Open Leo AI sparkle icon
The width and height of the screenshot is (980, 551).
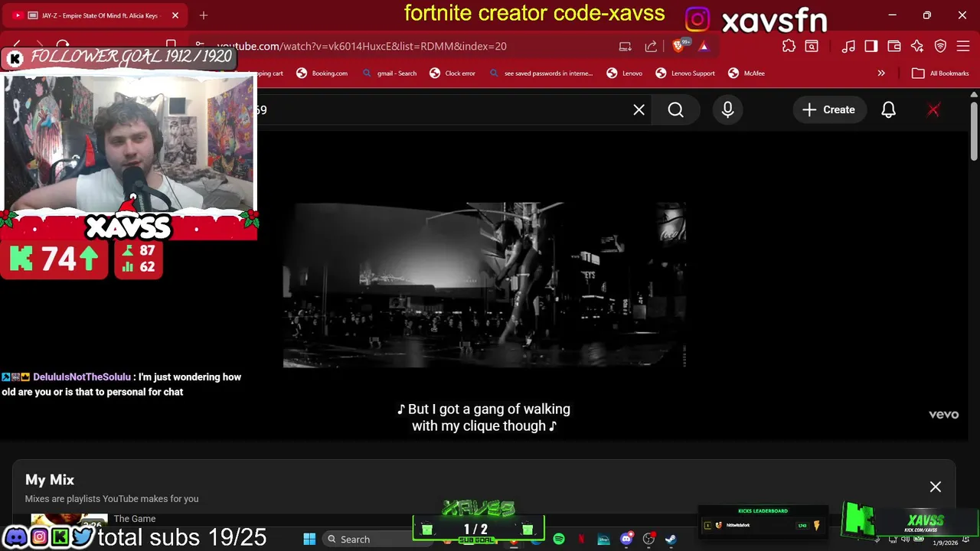click(917, 46)
